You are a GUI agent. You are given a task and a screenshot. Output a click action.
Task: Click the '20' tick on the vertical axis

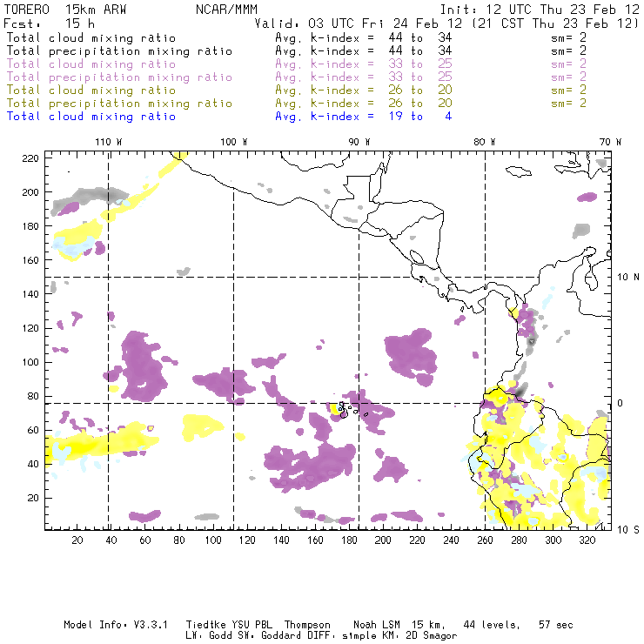coord(33,498)
